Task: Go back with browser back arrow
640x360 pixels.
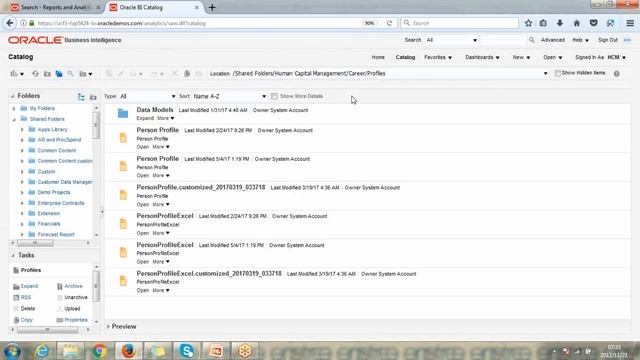Action: (x=10, y=23)
